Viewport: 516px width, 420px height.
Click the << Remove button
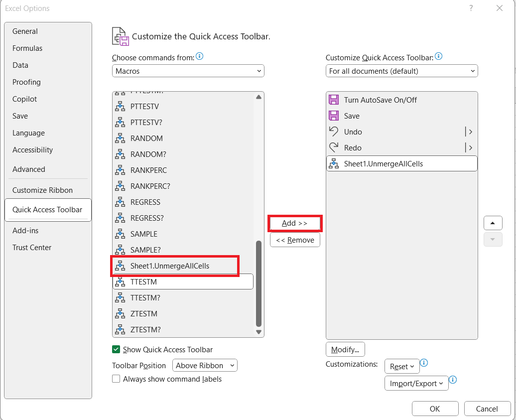295,240
